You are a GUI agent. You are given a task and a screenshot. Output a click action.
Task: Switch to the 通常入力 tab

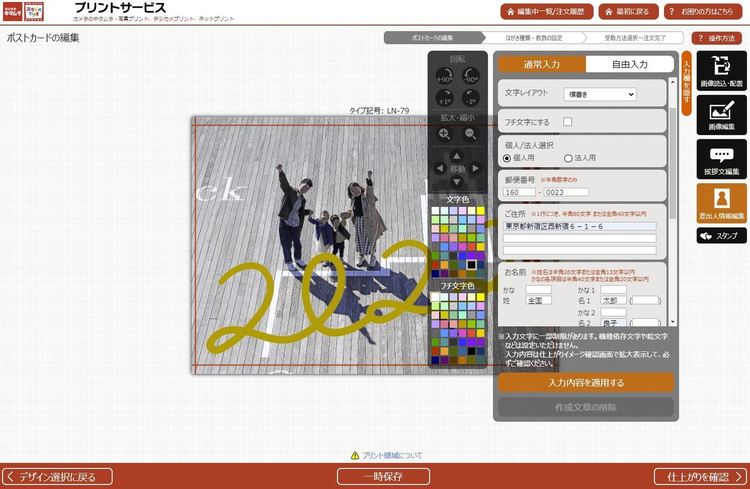[541, 64]
